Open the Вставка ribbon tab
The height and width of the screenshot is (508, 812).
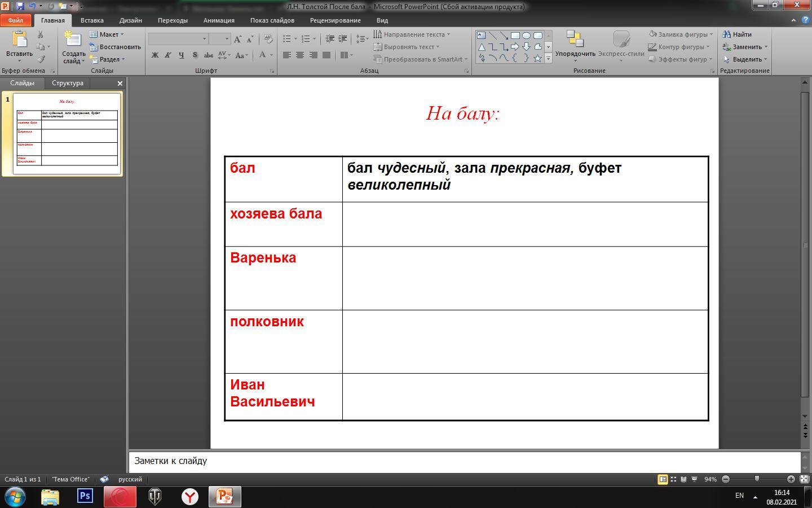pyautogui.click(x=92, y=20)
